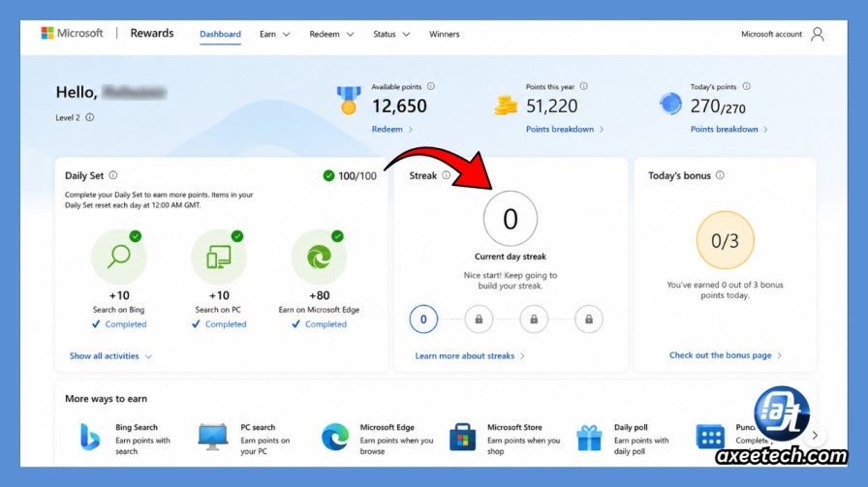
Task: Click the Microsoft logo
Action: pyautogui.click(x=73, y=33)
